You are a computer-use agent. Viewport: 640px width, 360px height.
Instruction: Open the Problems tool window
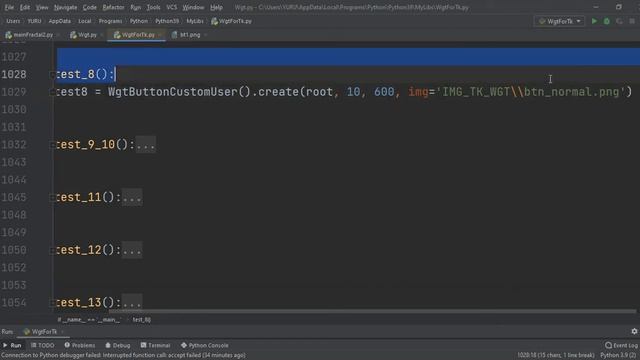80,345
